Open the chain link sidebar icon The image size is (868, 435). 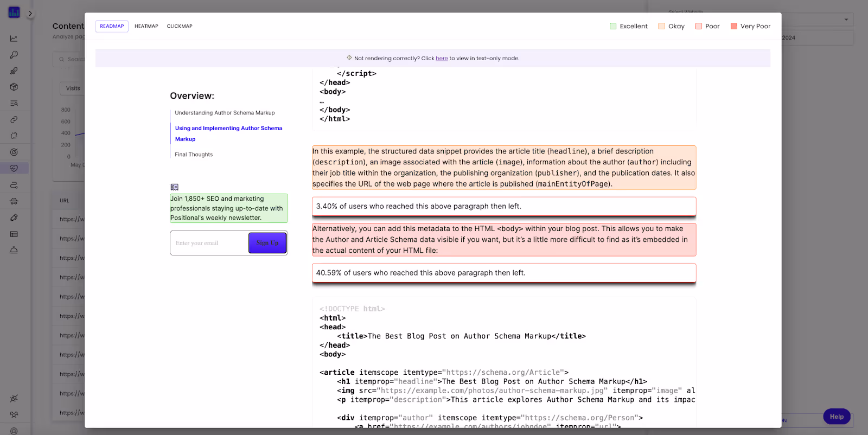pos(14,119)
